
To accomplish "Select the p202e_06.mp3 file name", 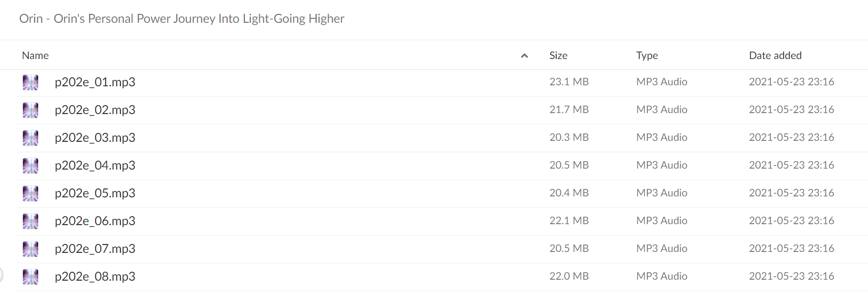I will (x=95, y=221).
